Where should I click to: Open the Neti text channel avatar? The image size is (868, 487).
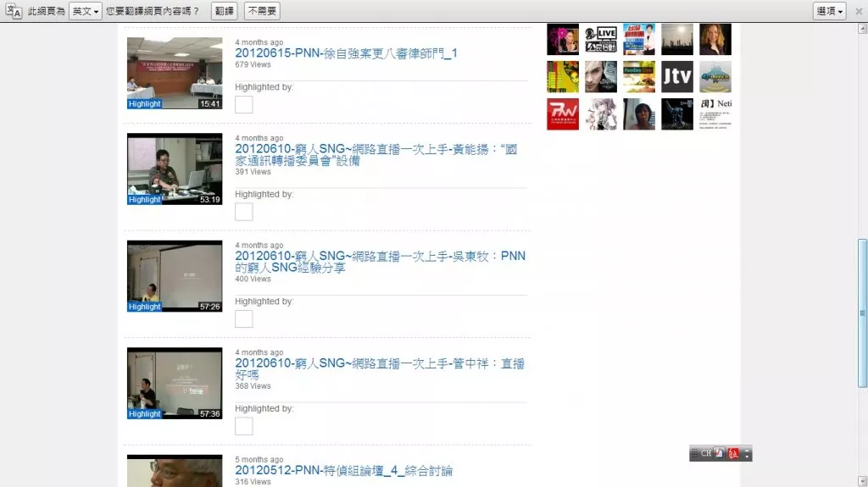pos(715,114)
